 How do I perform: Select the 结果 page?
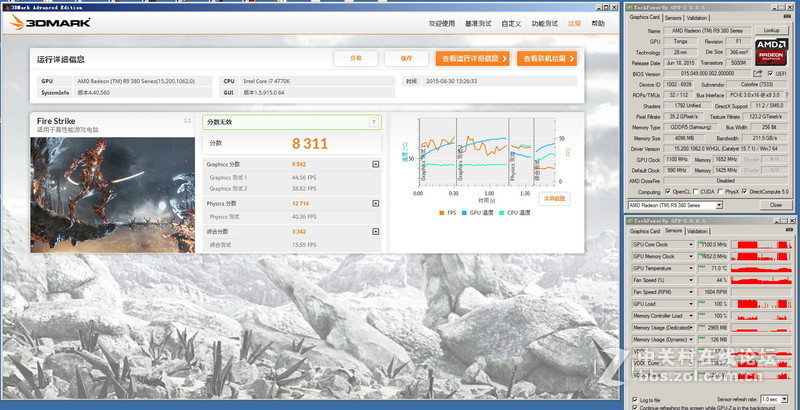574,23
